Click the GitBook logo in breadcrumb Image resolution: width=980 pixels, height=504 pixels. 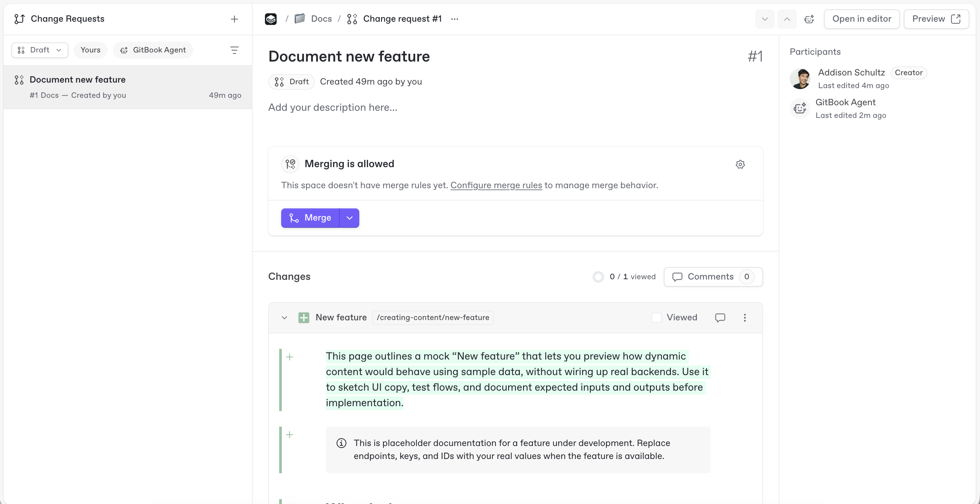(x=271, y=19)
